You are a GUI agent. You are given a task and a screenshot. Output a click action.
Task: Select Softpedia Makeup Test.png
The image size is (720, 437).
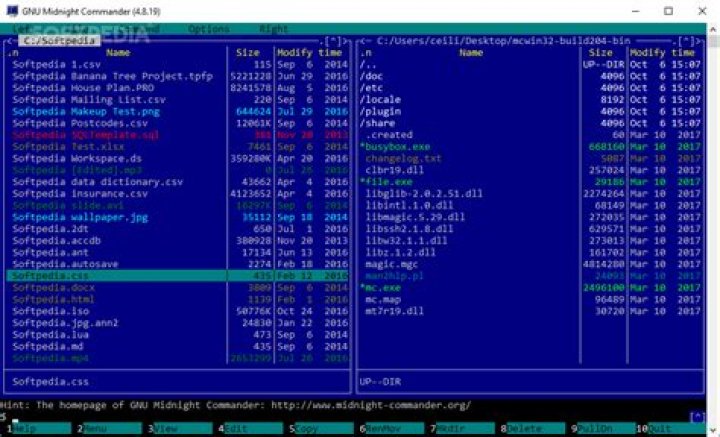click(x=177, y=112)
